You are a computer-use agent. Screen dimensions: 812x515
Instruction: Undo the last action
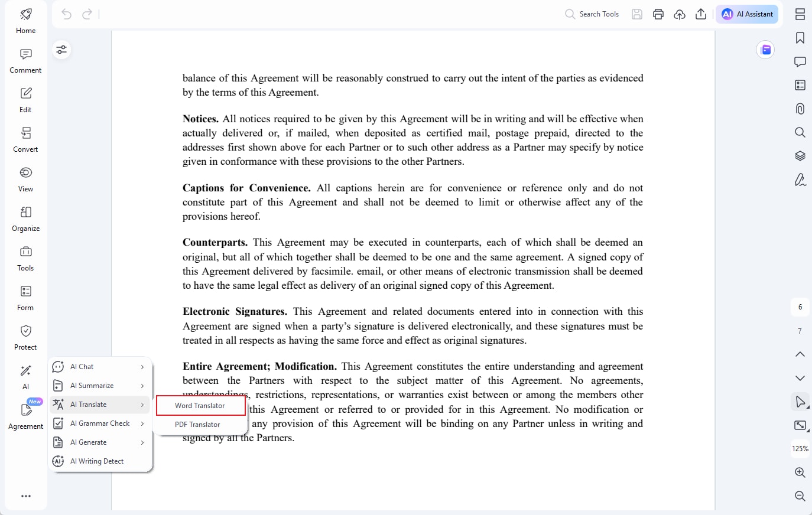click(x=67, y=14)
